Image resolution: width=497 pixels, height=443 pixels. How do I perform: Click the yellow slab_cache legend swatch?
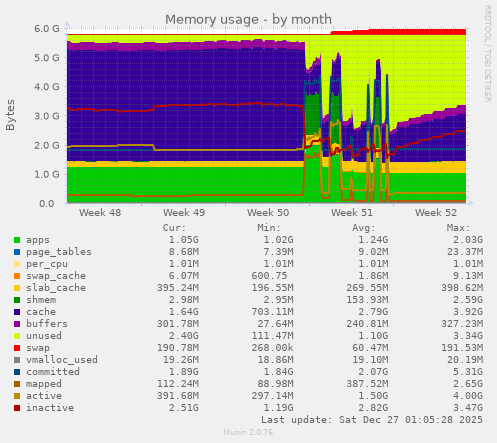point(17,288)
